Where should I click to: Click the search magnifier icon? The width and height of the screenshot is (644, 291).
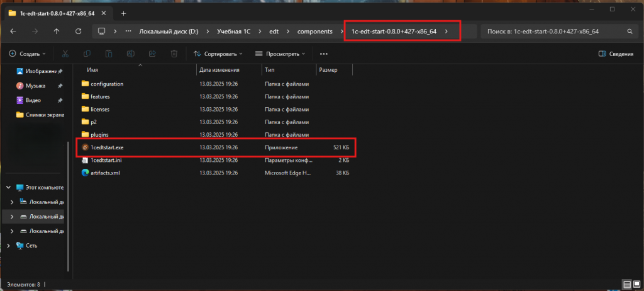point(630,31)
